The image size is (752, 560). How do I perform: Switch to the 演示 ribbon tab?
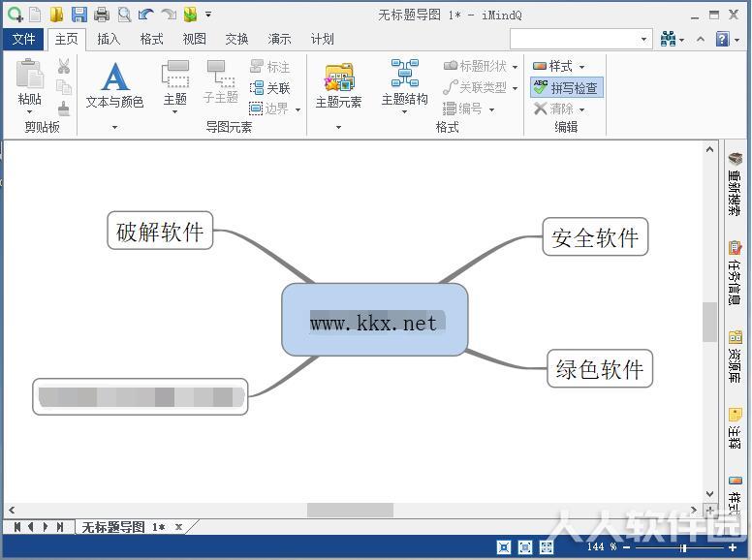[x=280, y=39]
